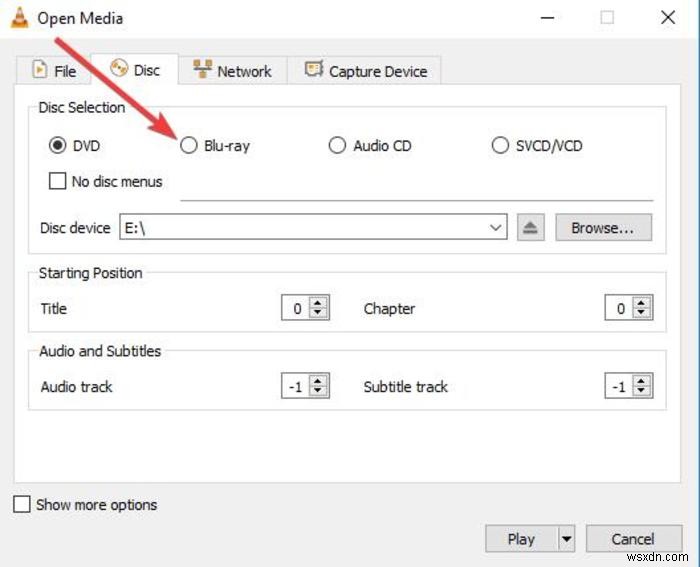The width and height of the screenshot is (700, 567).
Task: Click the Browse... button
Action: 603,228
